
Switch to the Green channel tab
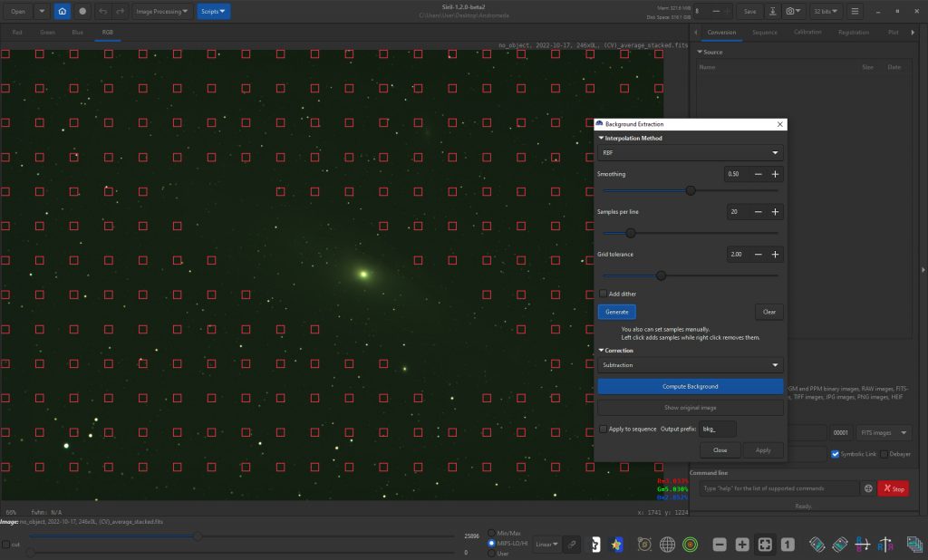(x=47, y=33)
